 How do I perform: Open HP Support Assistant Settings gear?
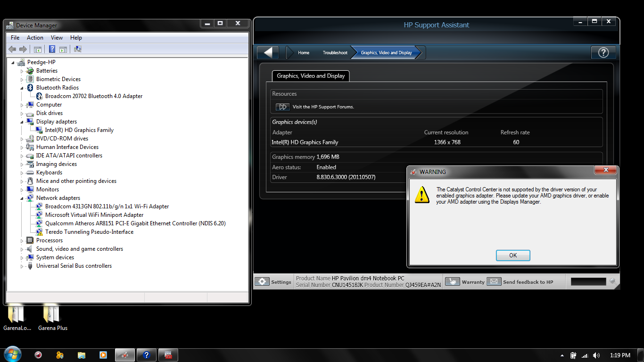pos(262,281)
